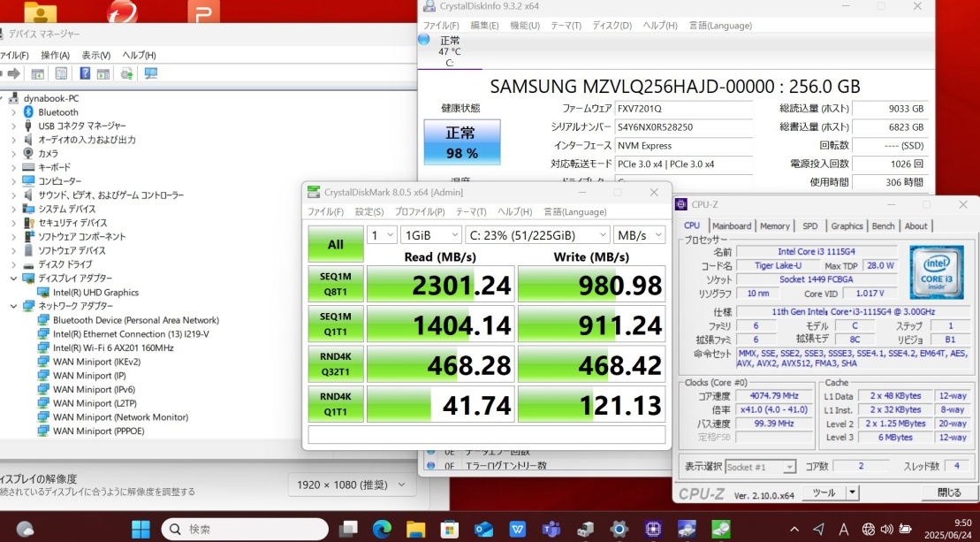
Task: Click the empty status bar field below CrystalDiskMark results
Action: 487,434
